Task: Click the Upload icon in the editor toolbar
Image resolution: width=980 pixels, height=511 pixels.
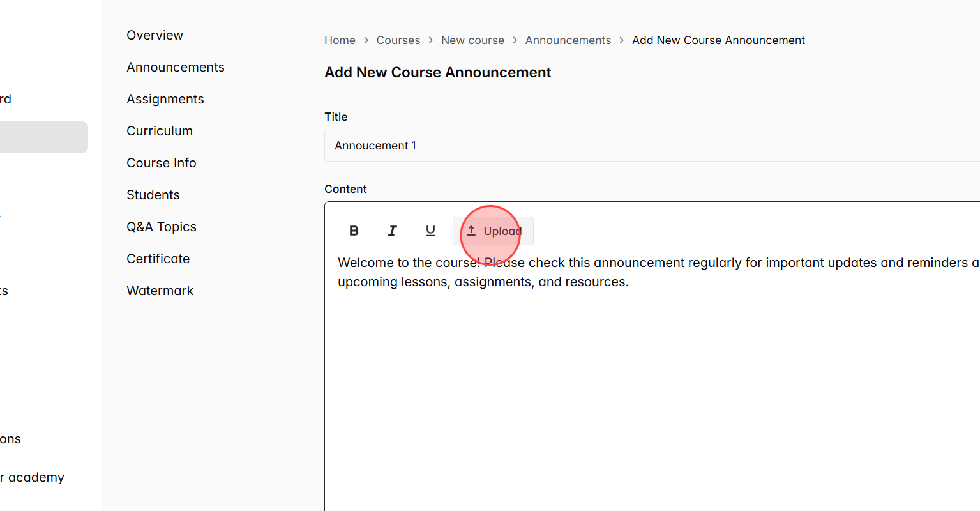Action: click(493, 231)
